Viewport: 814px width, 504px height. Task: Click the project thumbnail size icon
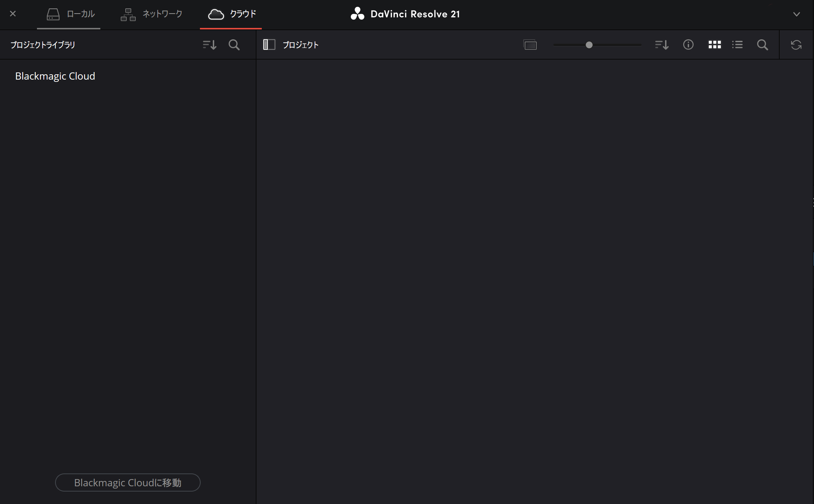tap(530, 45)
